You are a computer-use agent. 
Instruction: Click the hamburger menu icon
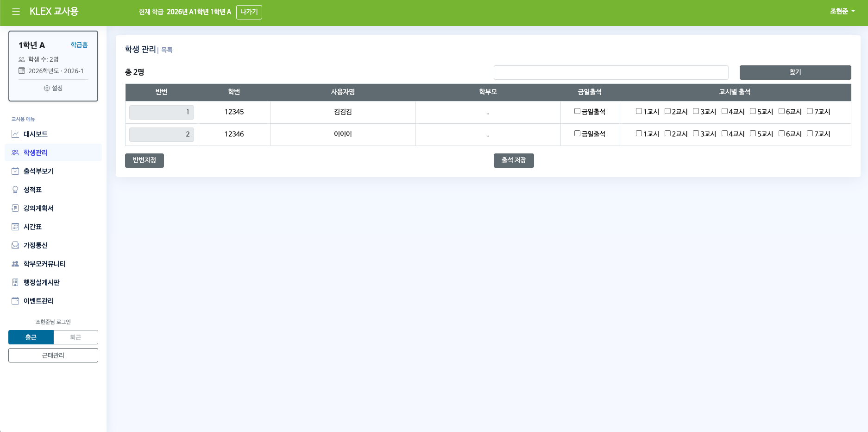pos(16,12)
